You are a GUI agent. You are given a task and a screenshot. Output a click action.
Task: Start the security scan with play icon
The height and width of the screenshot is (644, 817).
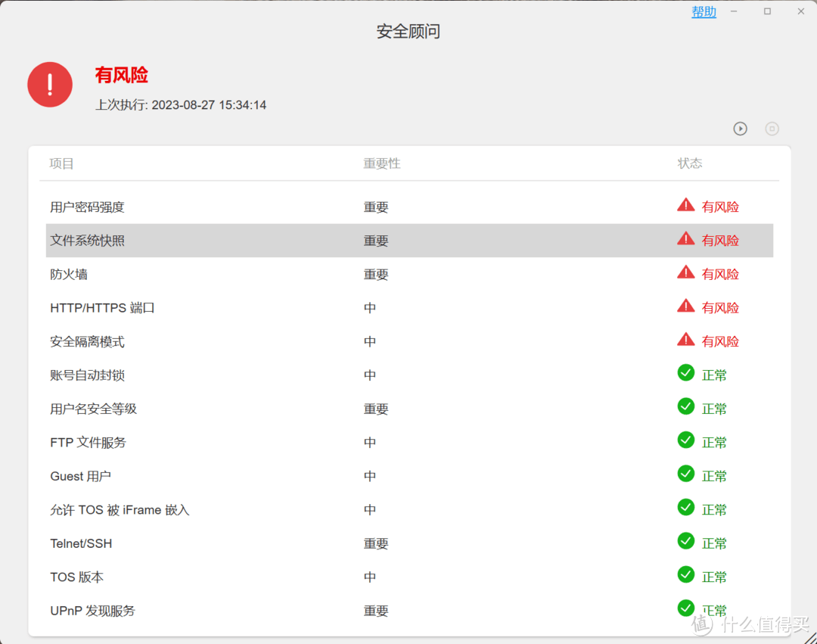pyautogui.click(x=740, y=129)
